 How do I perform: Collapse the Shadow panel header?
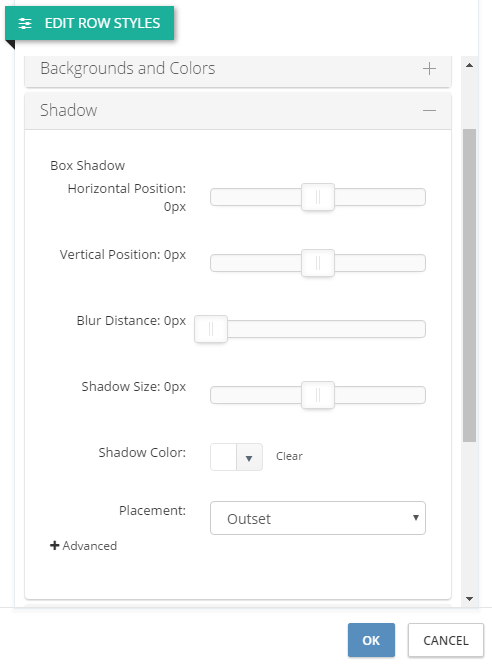click(x=238, y=111)
